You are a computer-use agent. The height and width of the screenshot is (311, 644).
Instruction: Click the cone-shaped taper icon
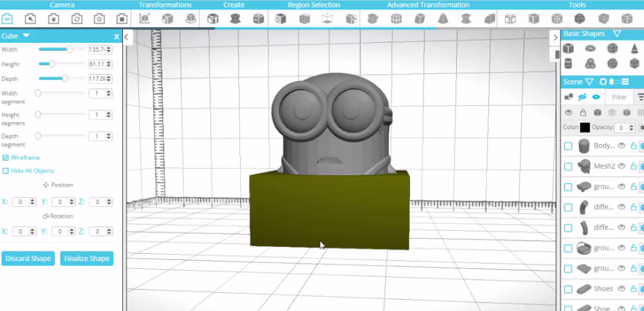(x=443, y=18)
